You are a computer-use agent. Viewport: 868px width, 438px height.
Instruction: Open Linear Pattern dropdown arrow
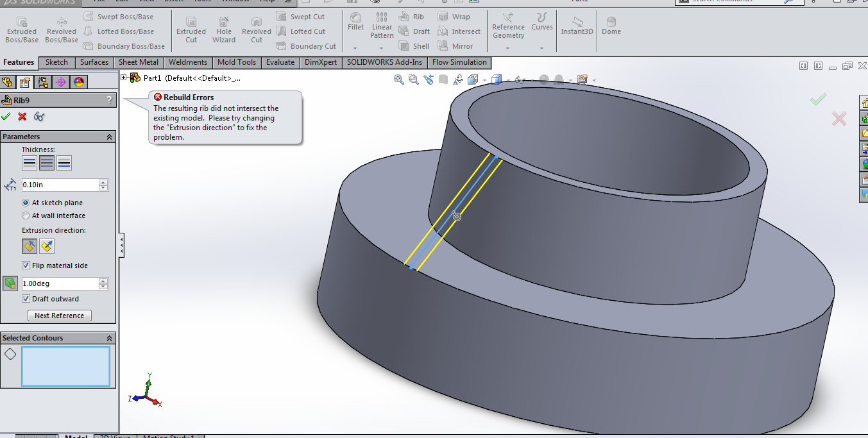pyautogui.click(x=382, y=48)
